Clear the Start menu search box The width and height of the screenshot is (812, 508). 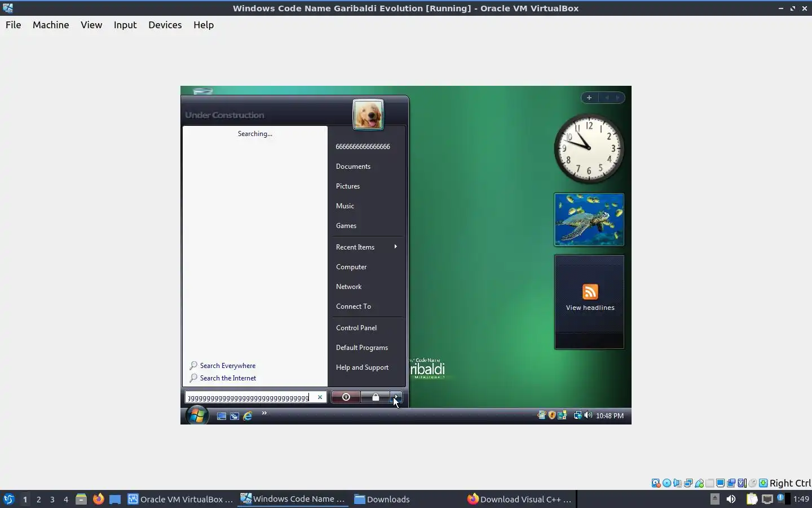(x=320, y=397)
